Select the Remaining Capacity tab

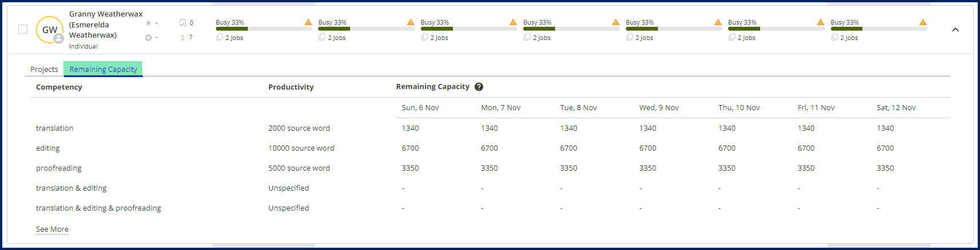[103, 69]
